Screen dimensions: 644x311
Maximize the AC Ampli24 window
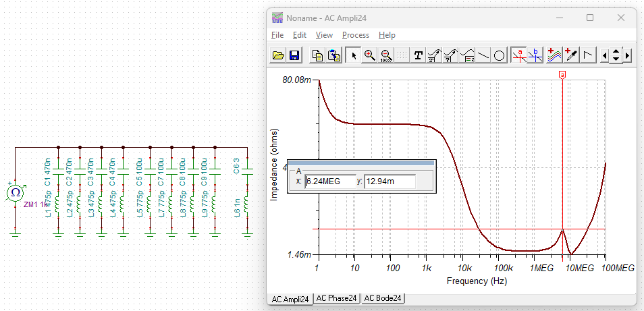pyautogui.click(x=590, y=18)
